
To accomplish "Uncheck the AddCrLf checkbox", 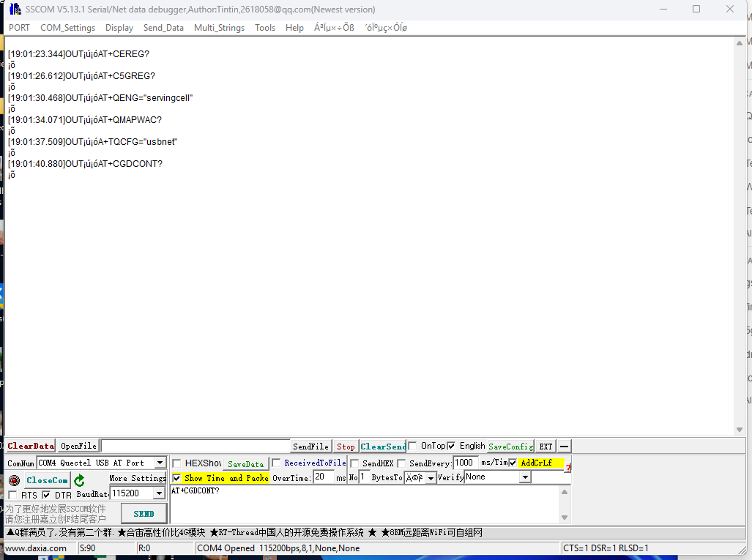I will (513, 463).
